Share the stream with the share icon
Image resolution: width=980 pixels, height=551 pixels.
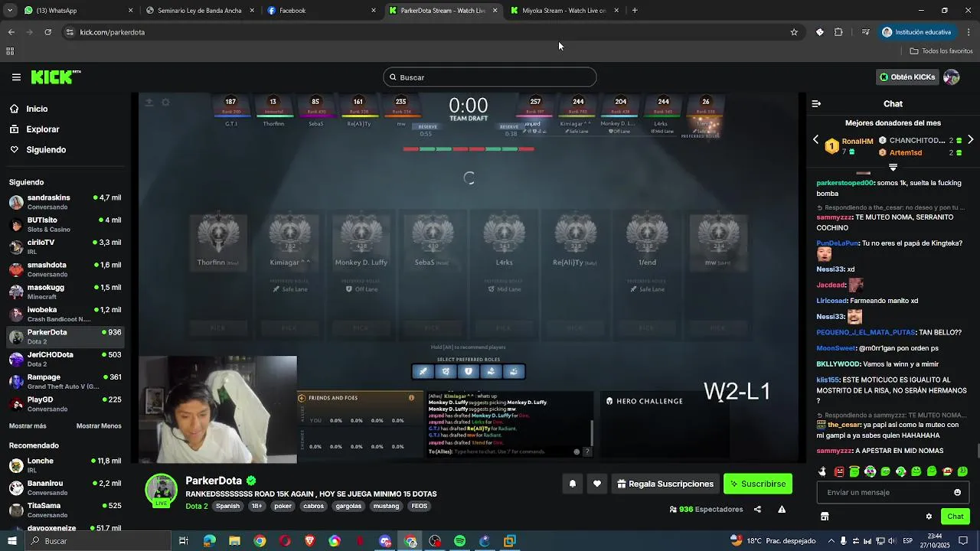[757, 509]
